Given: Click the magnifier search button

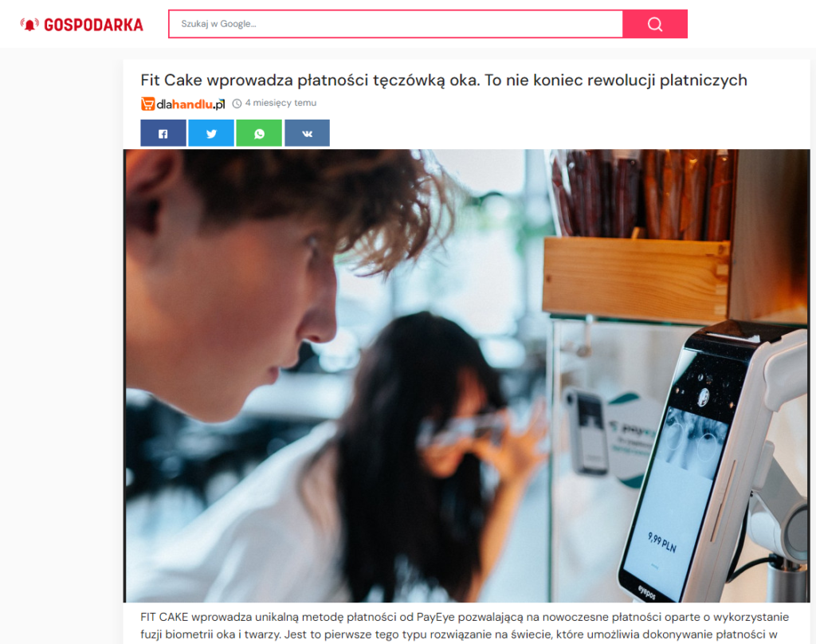Looking at the screenshot, I should [x=655, y=24].
